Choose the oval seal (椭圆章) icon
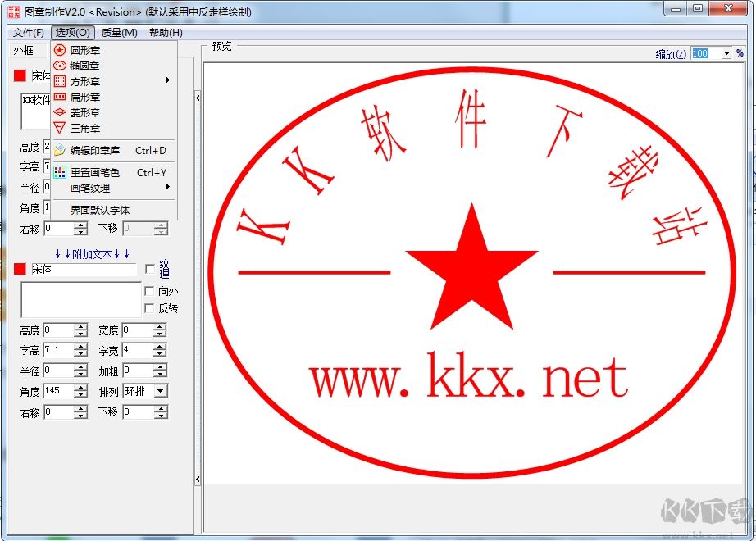 (60, 66)
